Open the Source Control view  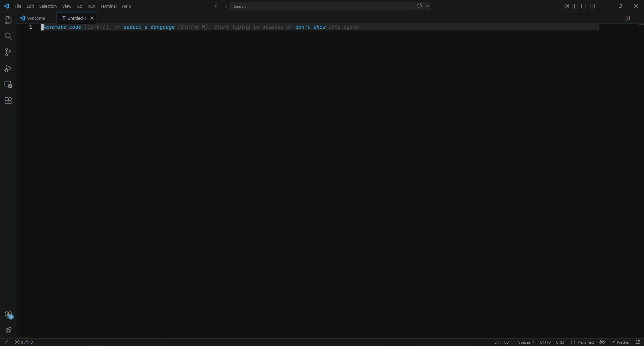tap(8, 52)
